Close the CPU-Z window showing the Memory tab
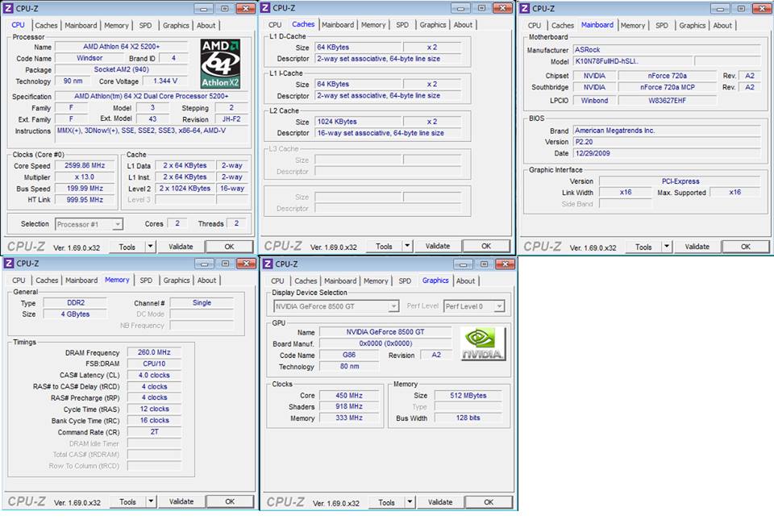The image size is (774, 532). (246, 264)
